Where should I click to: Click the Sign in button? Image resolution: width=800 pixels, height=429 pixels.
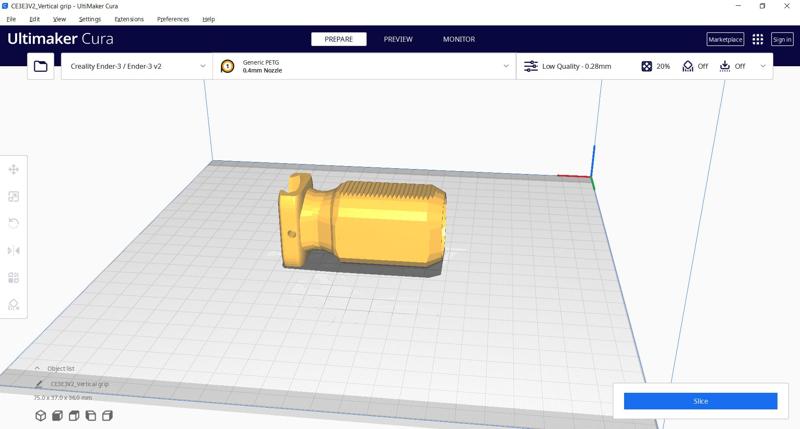(782, 39)
